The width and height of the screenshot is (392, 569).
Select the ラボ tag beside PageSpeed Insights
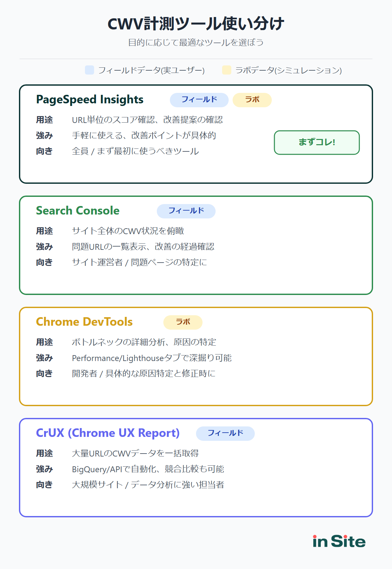[x=252, y=100]
